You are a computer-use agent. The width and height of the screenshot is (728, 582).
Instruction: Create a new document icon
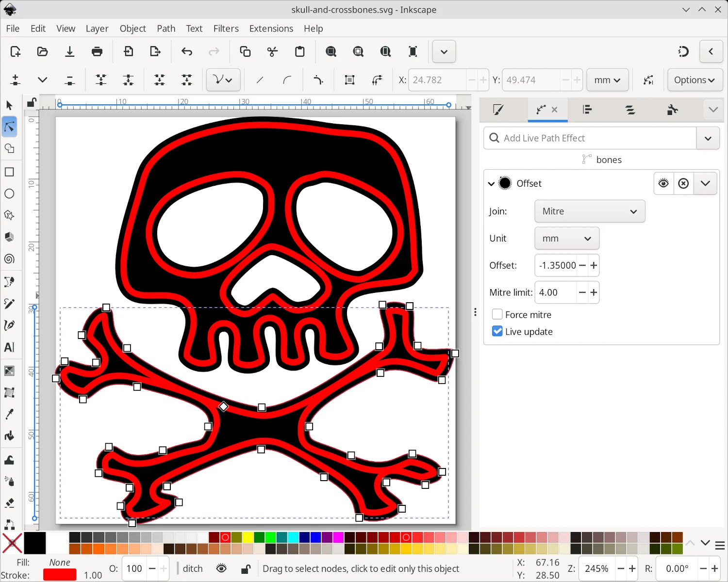tap(15, 51)
